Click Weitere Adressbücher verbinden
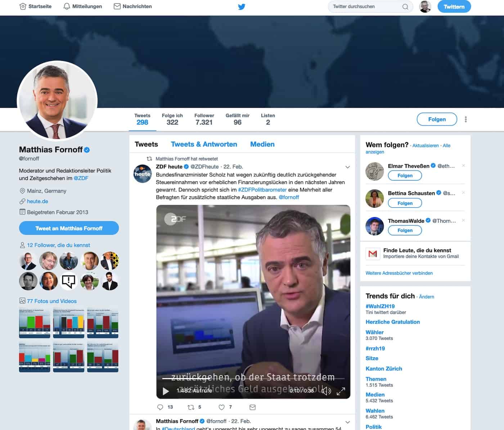This screenshot has height=430, width=504. (399, 273)
